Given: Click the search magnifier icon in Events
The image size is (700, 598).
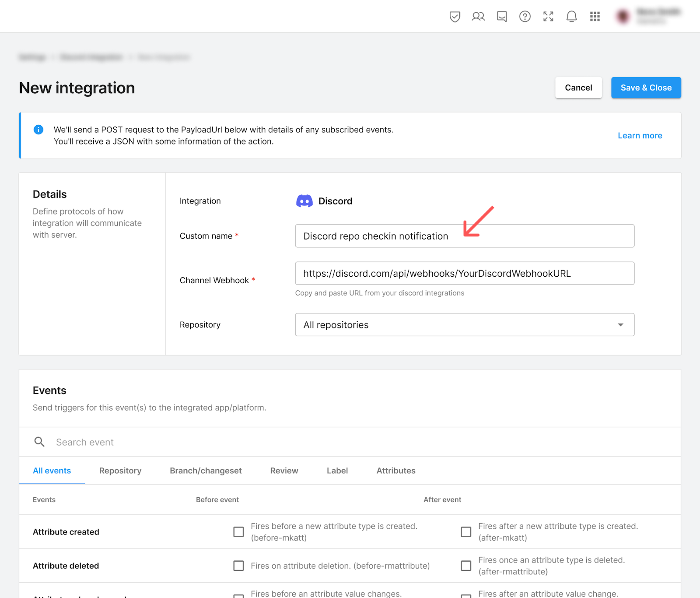Looking at the screenshot, I should [x=39, y=442].
